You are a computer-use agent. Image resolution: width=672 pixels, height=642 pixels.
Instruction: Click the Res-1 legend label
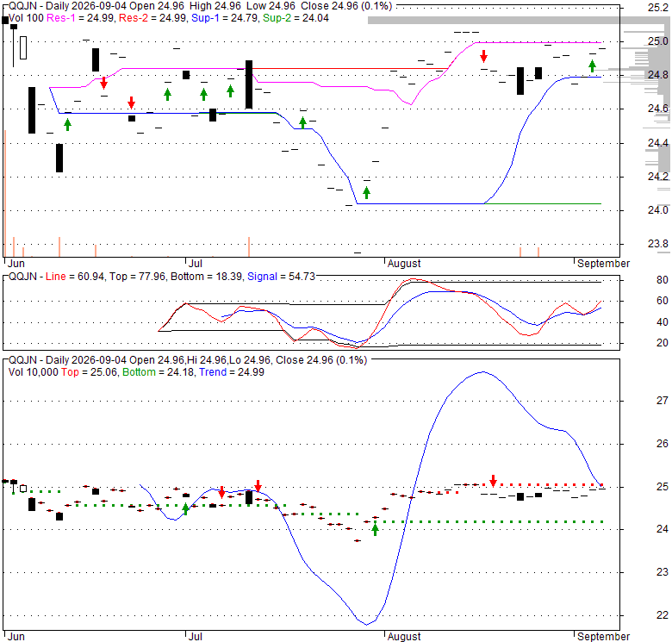[x=62, y=18]
